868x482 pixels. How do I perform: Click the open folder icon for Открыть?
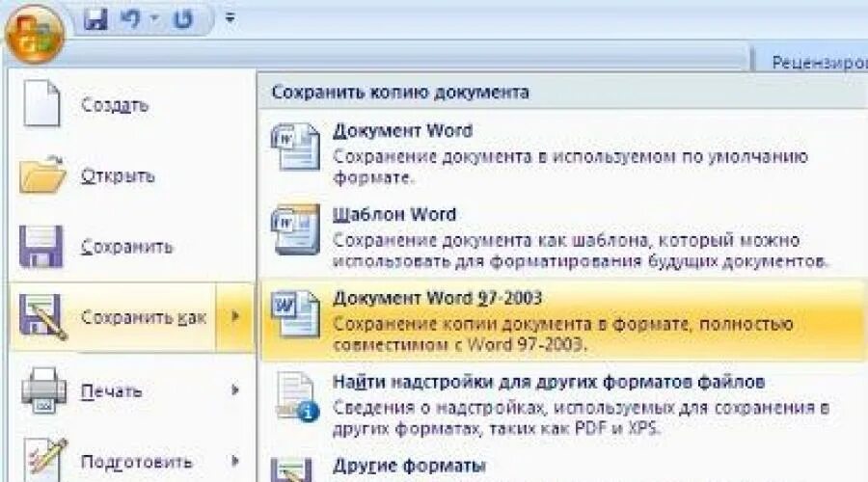pyautogui.click(x=42, y=174)
